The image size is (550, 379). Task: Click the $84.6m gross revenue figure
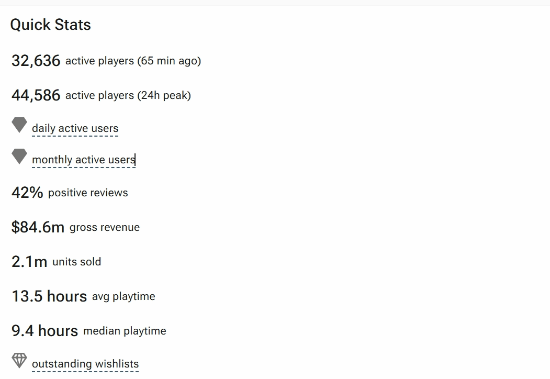[x=38, y=227]
